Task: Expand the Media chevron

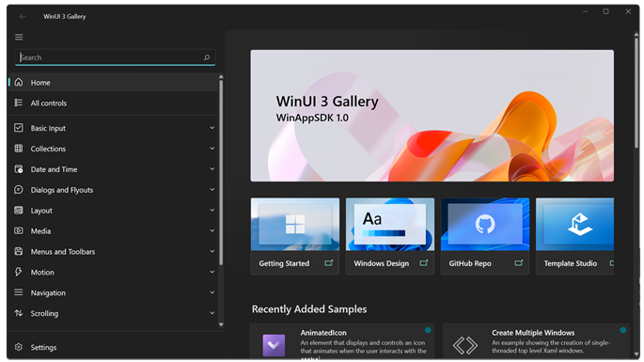Action: (x=212, y=230)
